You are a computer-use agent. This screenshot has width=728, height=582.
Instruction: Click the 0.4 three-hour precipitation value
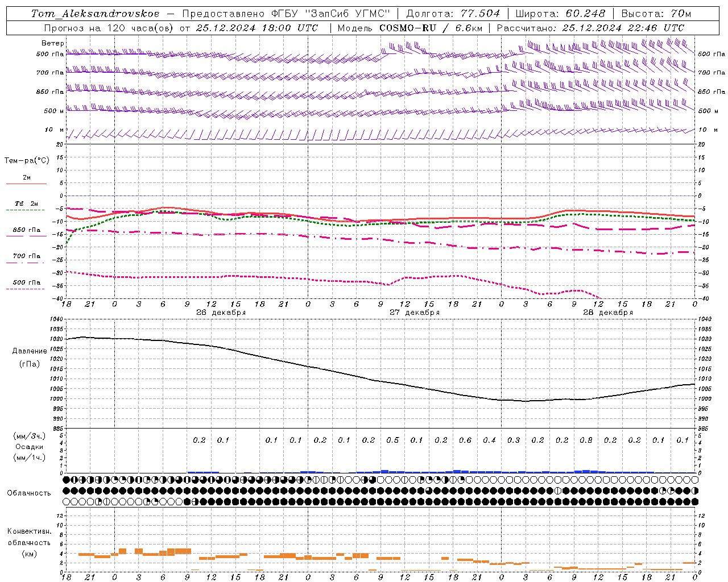[x=490, y=440]
